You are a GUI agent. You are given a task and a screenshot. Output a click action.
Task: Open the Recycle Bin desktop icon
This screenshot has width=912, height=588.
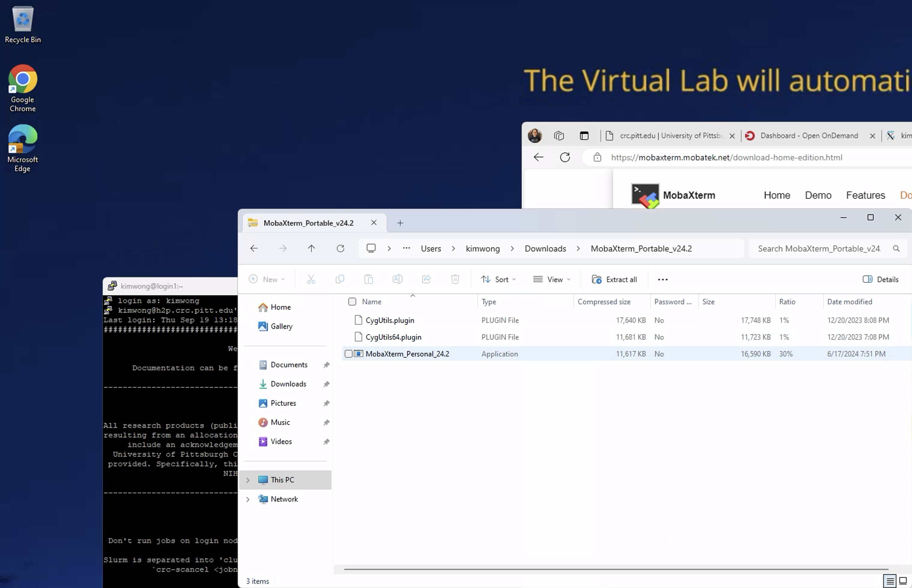click(x=23, y=25)
